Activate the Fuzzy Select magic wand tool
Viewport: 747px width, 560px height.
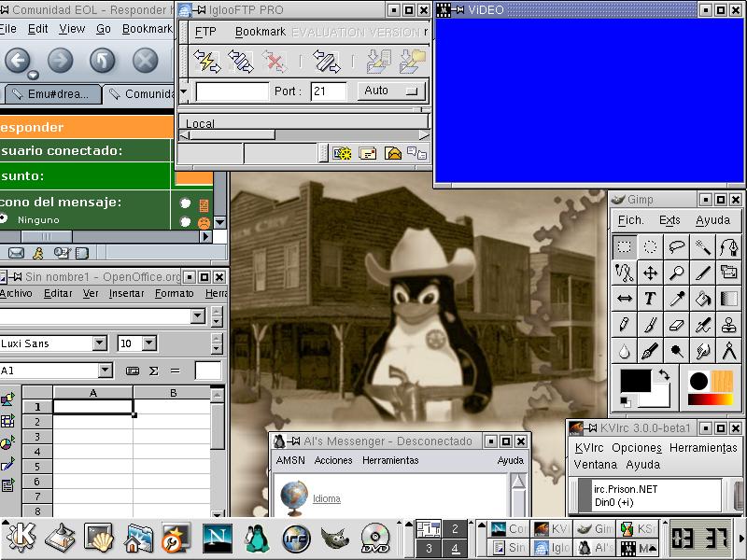[x=702, y=246]
